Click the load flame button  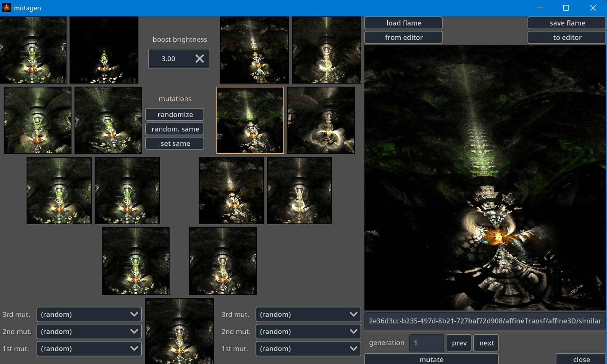click(x=403, y=23)
